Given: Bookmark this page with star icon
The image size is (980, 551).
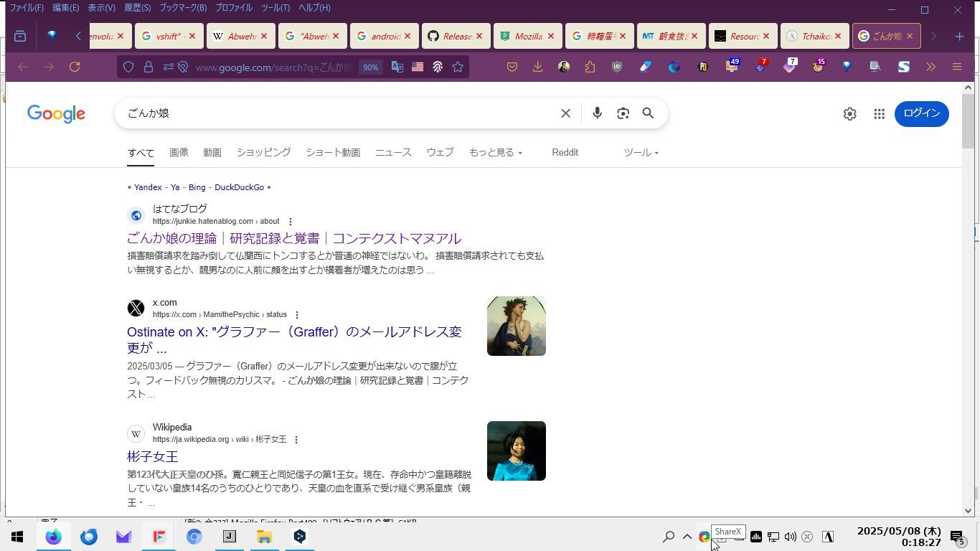Looking at the screenshot, I should (458, 67).
